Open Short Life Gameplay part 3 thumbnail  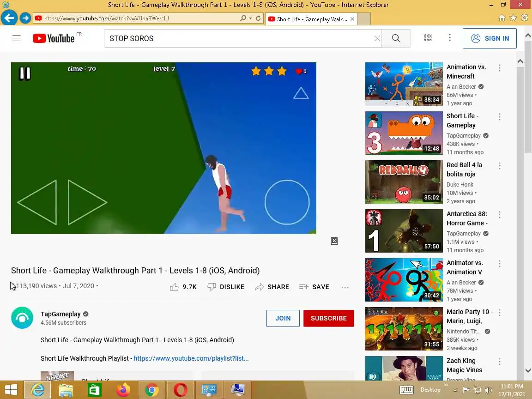404,133
